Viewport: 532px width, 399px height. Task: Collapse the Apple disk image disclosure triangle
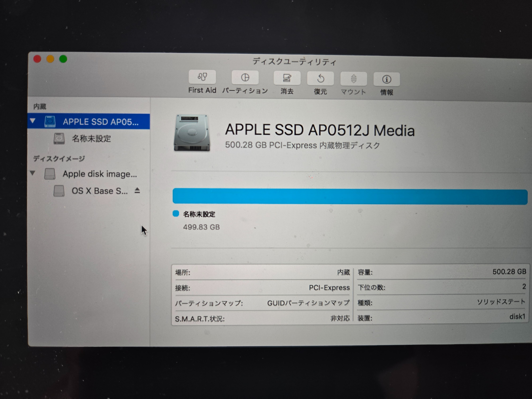coord(33,173)
